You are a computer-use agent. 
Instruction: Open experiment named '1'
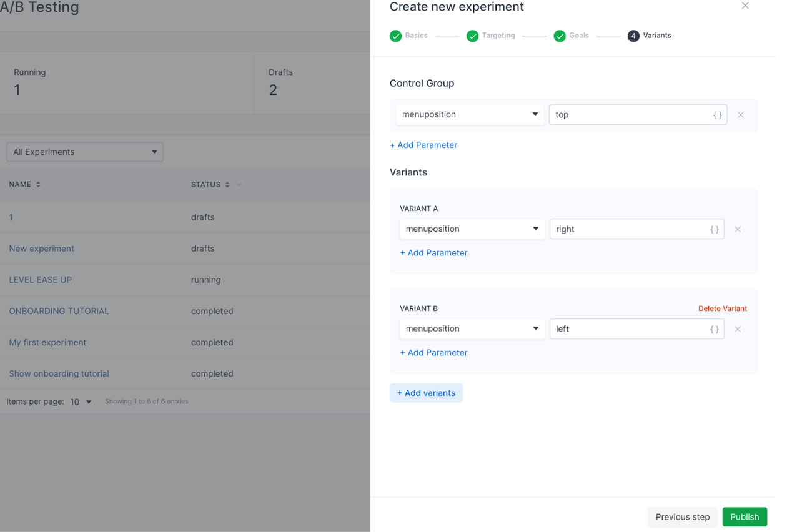click(x=11, y=217)
